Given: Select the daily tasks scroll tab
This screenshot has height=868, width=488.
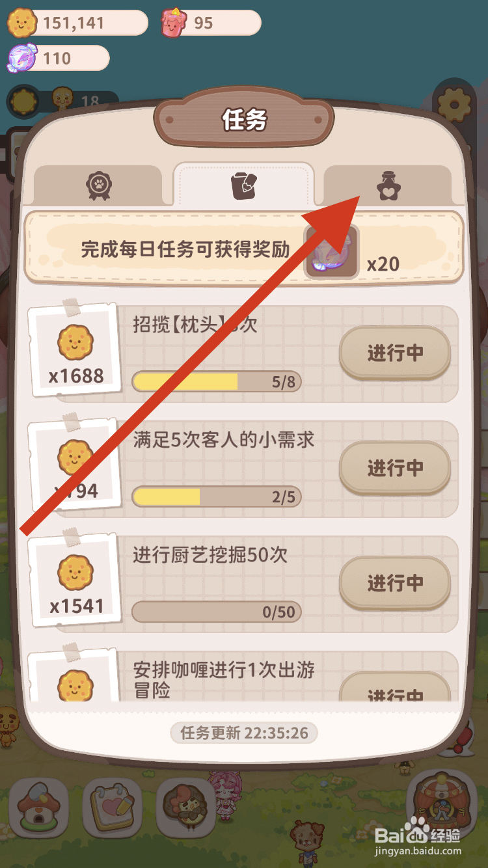Looking at the screenshot, I should (x=244, y=185).
